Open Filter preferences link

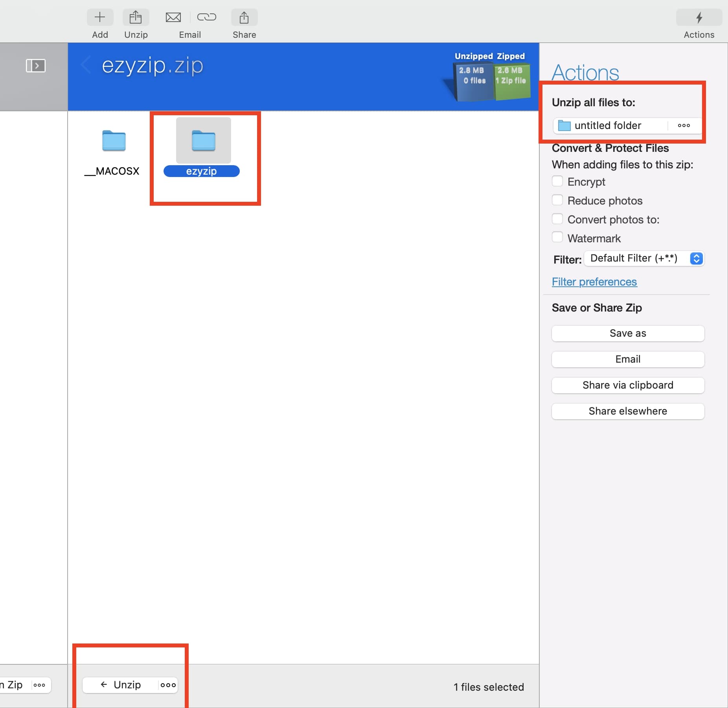pos(594,282)
